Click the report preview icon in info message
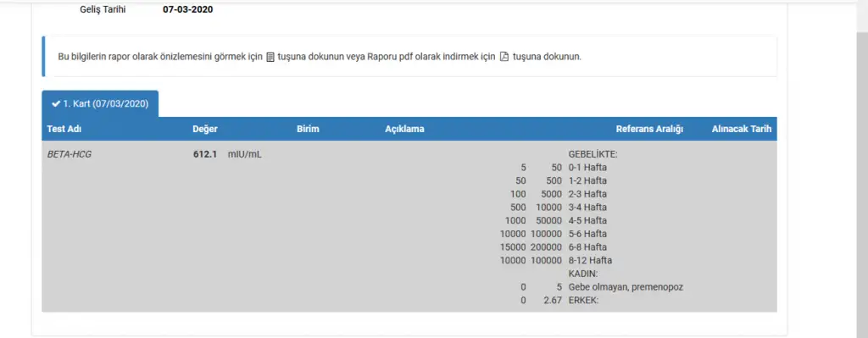Image resolution: width=868 pixels, height=338 pixels. [x=270, y=57]
